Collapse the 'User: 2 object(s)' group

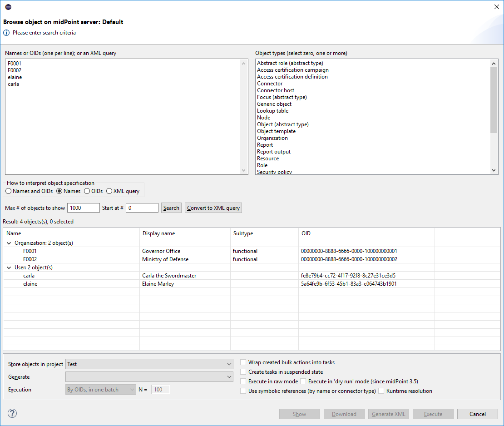tap(9, 267)
